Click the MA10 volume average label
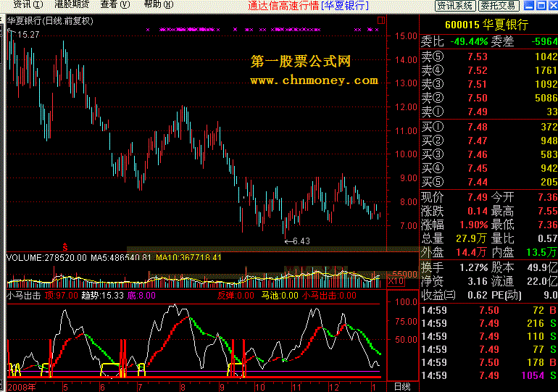This screenshot has width=558, height=392. click(x=188, y=257)
